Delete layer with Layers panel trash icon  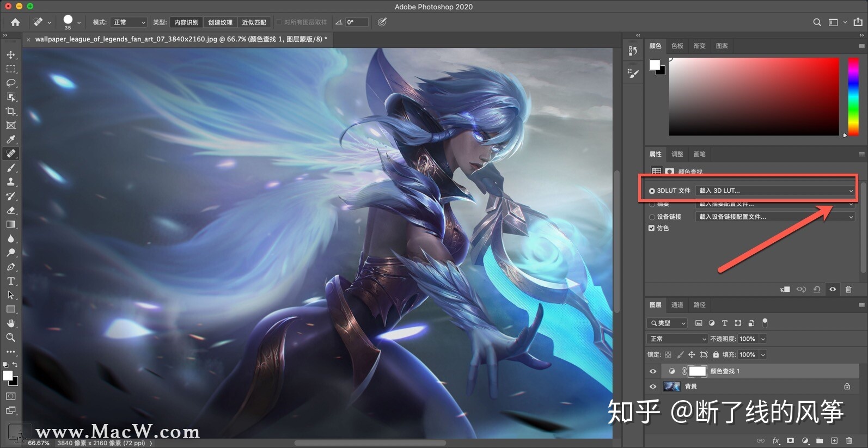tap(849, 440)
